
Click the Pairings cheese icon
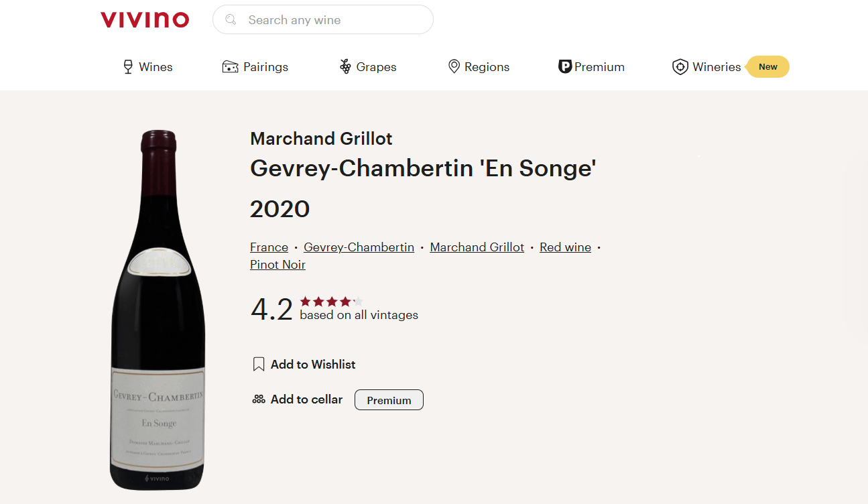click(x=230, y=67)
